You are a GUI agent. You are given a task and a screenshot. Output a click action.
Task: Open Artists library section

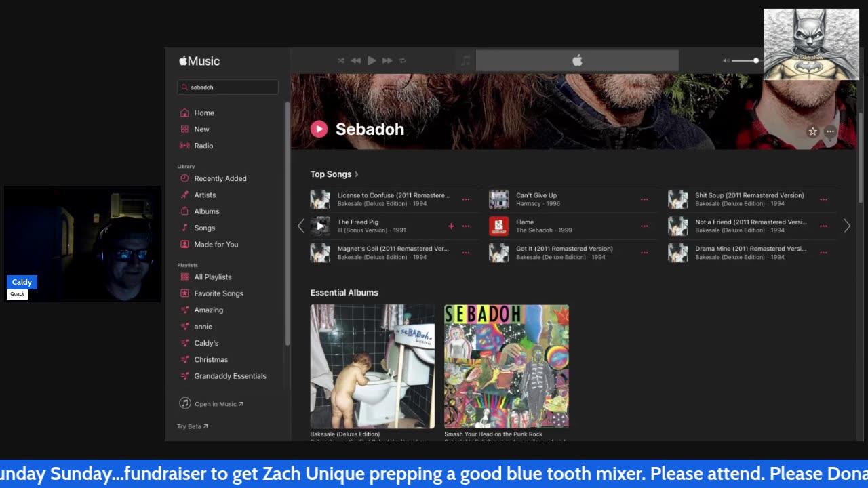pyautogui.click(x=205, y=195)
